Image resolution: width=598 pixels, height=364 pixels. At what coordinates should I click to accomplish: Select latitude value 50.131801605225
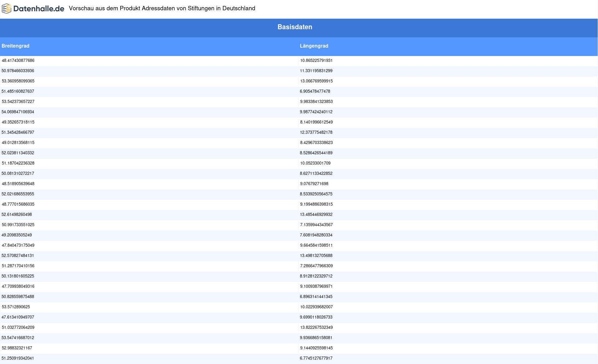pyautogui.click(x=18, y=276)
